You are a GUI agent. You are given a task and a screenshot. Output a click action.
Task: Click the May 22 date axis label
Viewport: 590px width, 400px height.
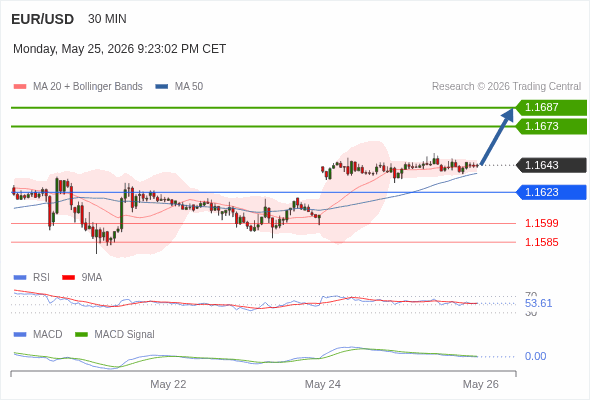coord(168,384)
